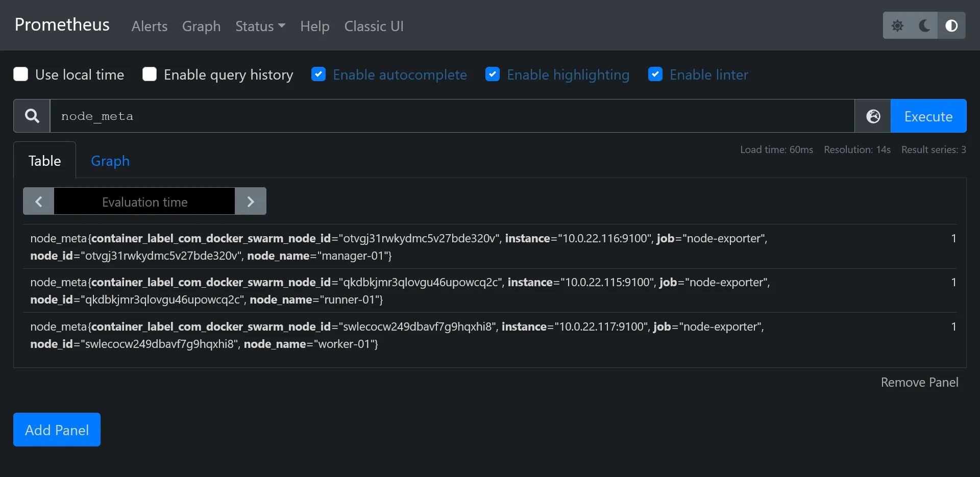The height and width of the screenshot is (477, 980).
Task: Step evaluation time forward with right chevron
Action: coord(250,202)
